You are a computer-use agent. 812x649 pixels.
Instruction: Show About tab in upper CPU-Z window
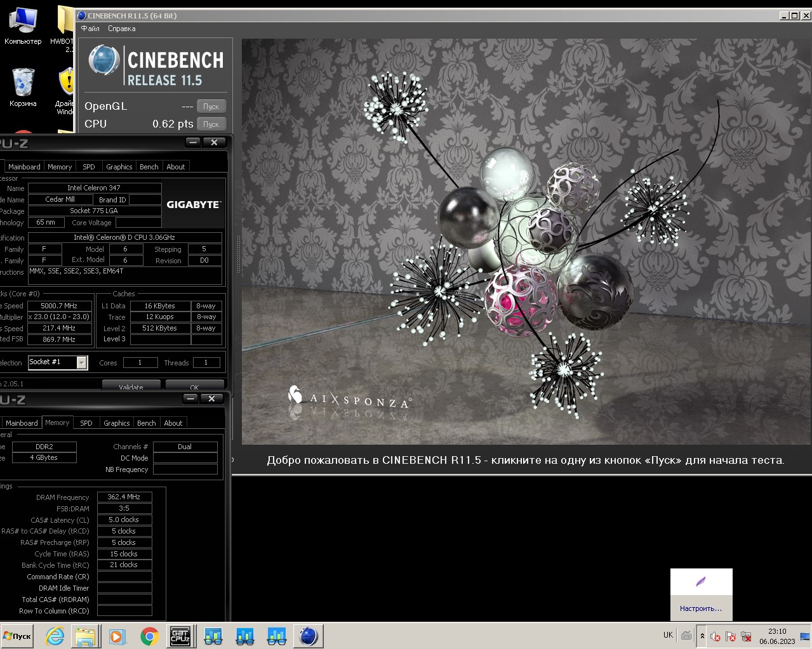[176, 167]
